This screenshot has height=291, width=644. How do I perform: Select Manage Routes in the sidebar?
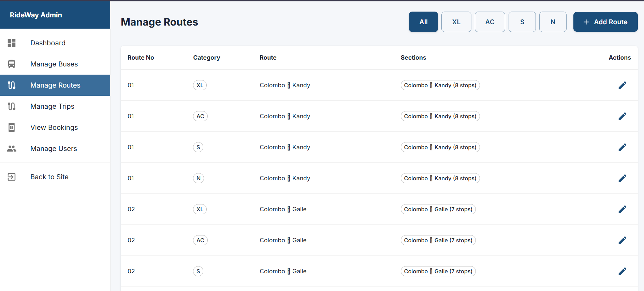click(55, 85)
